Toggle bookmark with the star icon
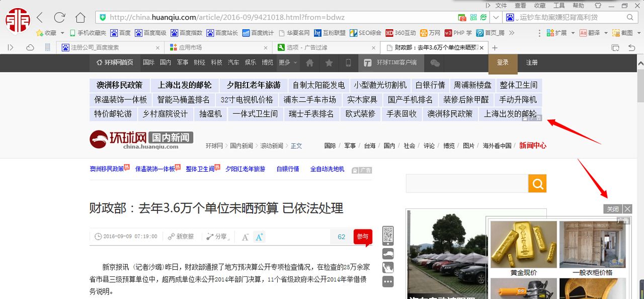This screenshot has width=644, height=299. (329, 63)
